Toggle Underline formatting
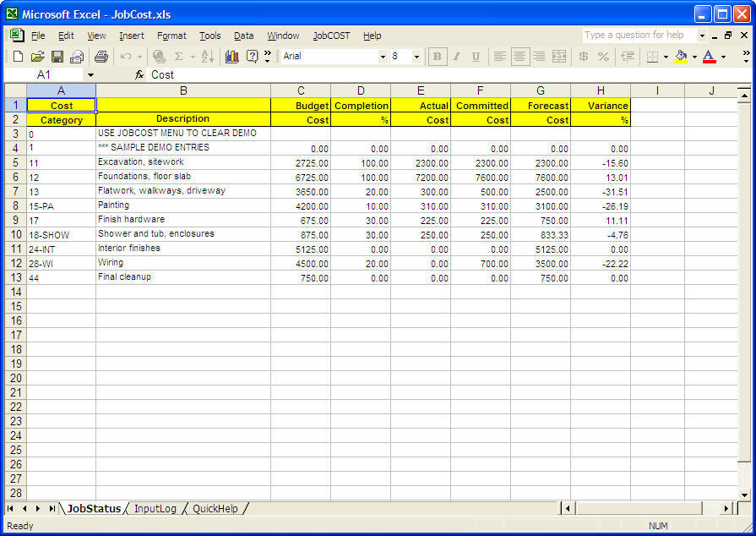756x536 pixels. (476, 57)
